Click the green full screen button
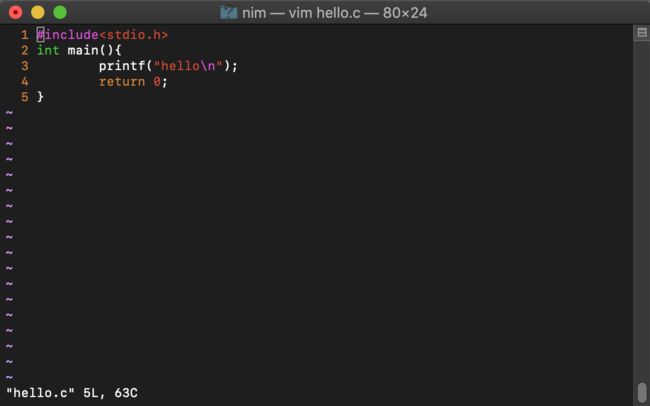 60,12
